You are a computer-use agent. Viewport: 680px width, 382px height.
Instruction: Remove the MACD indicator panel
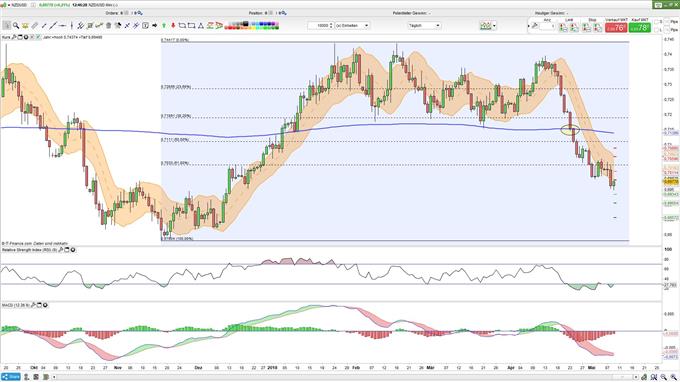tap(45, 305)
